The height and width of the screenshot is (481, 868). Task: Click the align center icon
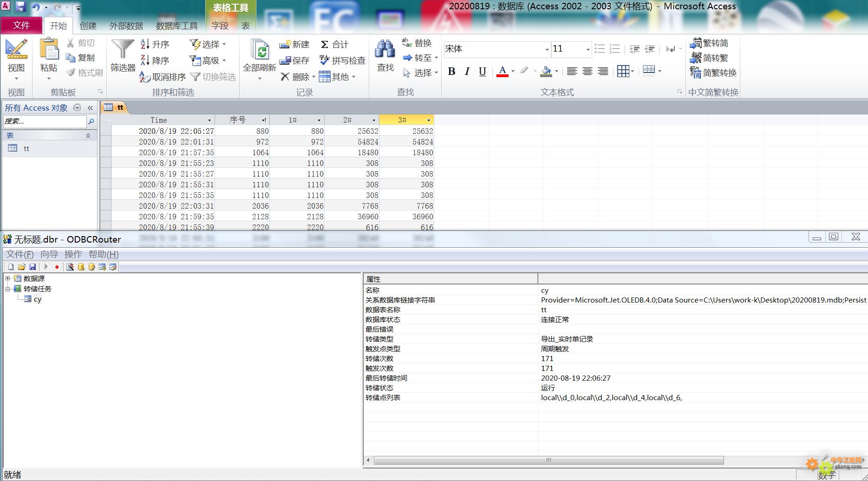[587, 71]
